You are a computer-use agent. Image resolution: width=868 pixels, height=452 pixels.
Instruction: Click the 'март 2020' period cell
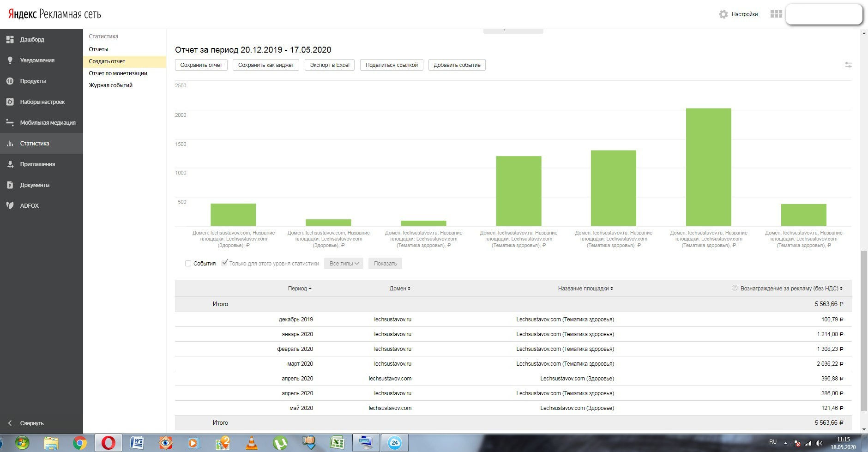[300, 364]
